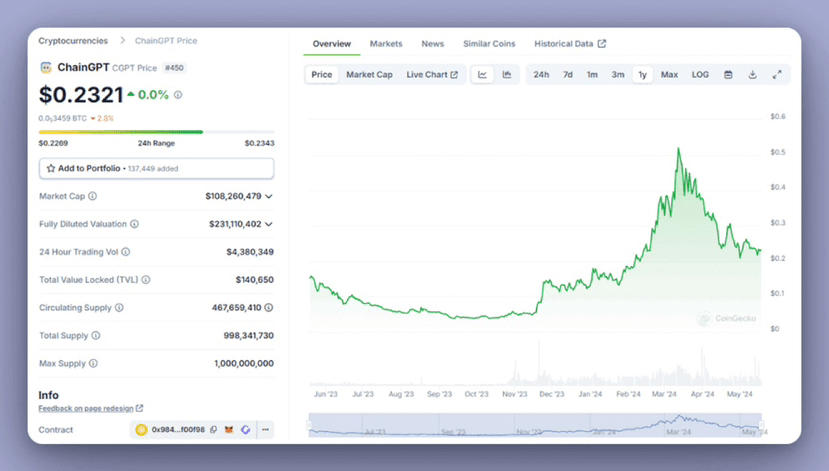Download the chart data

tap(752, 75)
